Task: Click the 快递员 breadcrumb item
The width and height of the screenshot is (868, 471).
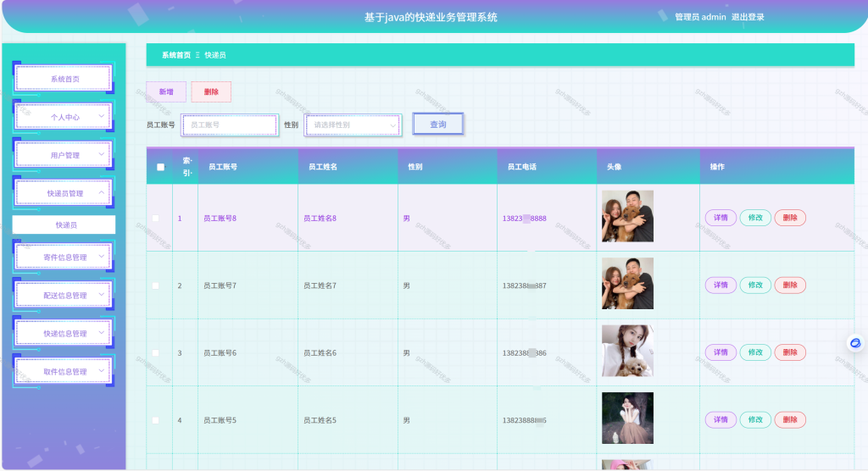Action: [x=214, y=55]
